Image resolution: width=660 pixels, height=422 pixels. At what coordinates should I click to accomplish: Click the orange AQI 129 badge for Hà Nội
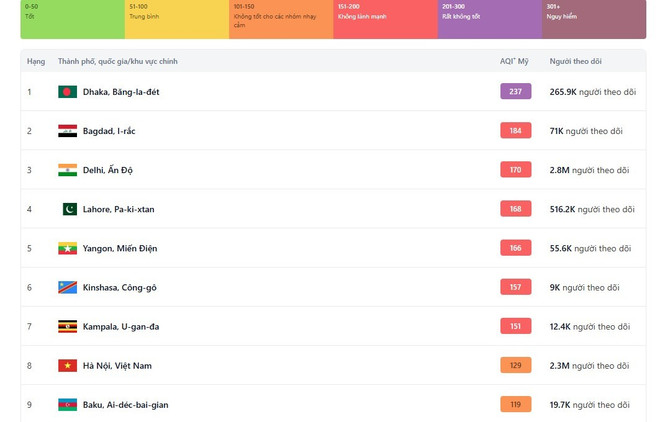pos(515,366)
